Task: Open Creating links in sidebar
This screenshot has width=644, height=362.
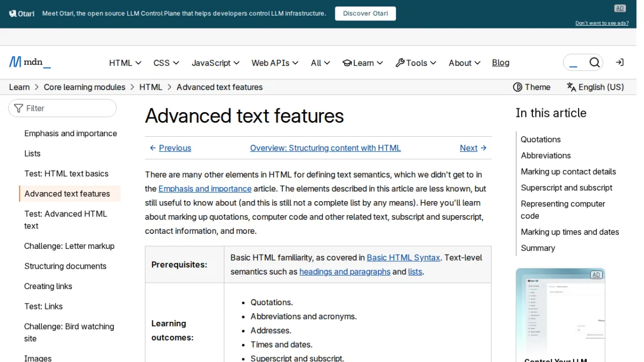Action: (48, 286)
